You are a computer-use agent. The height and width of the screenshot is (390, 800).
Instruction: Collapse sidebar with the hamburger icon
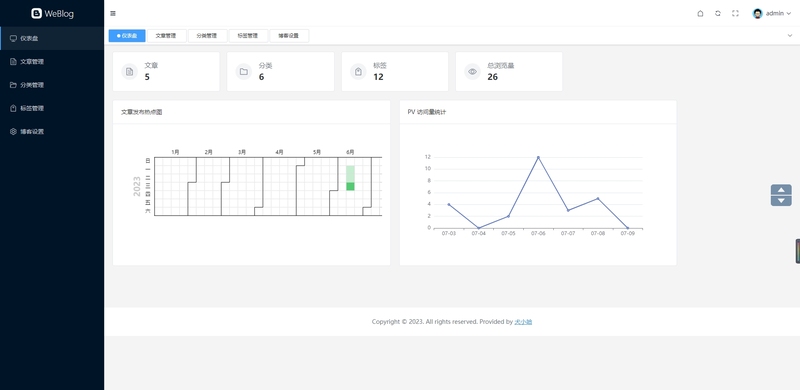[113, 13]
